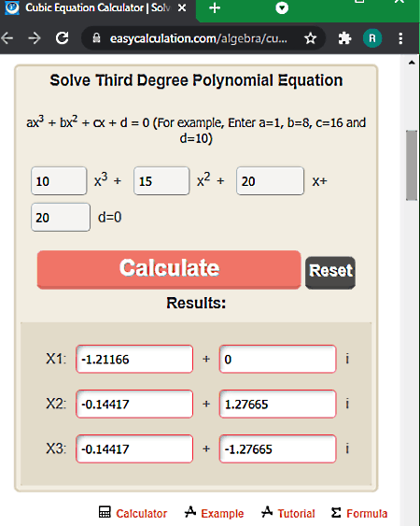View site info via padlock icon

96,38
